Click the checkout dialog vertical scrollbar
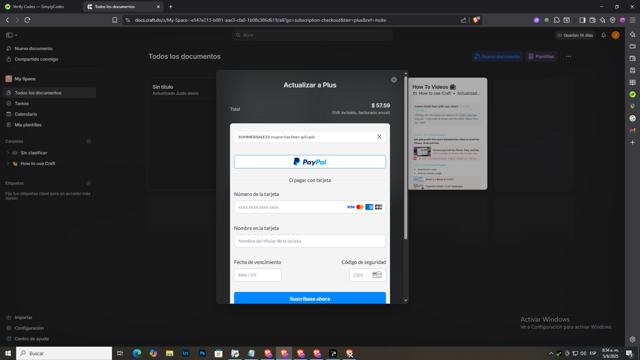This screenshot has height=360, width=640. [405, 157]
